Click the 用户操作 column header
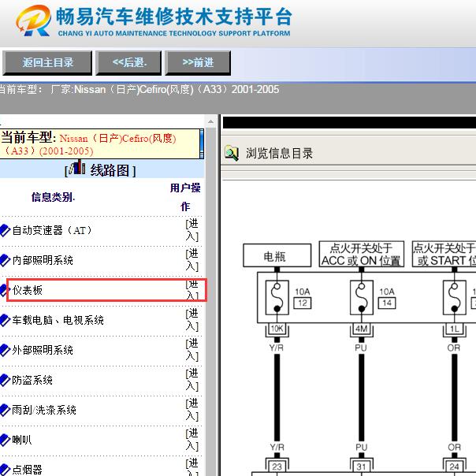This screenshot has width=476, height=476. pyautogui.click(x=185, y=197)
